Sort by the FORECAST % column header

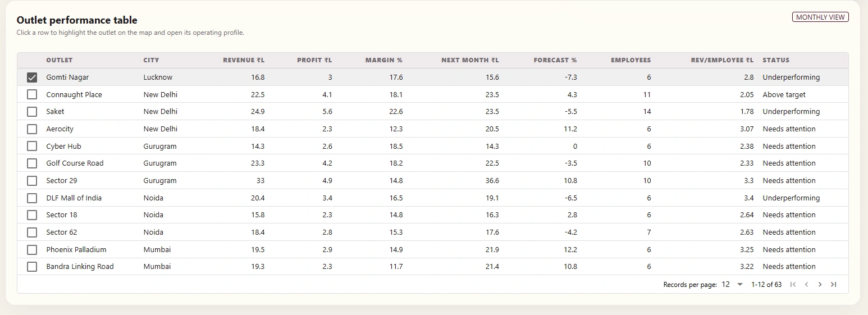tap(555, 60)
